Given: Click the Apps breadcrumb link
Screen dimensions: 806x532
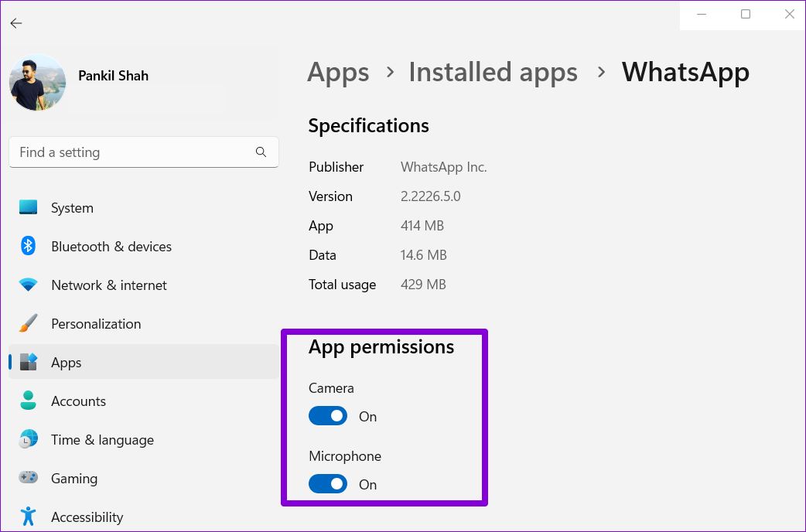Looking at the screenshot, I should (338, 72).
